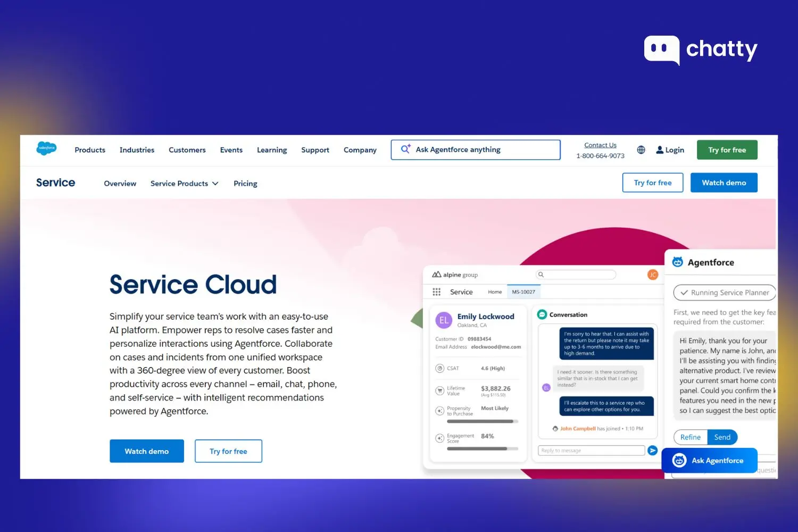Go to the Service section title
Image resolution: width=798 pixels, height=532 pixels.
click(55, 182)
